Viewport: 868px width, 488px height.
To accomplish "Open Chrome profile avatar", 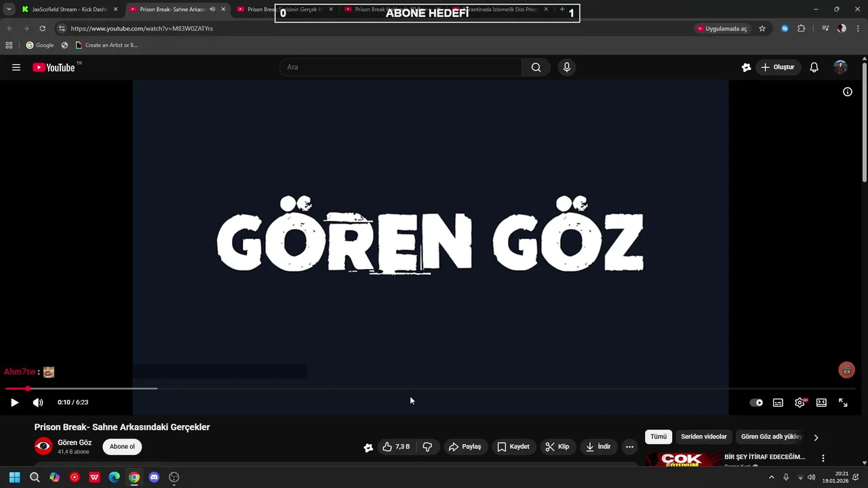I will pyautogui.click(x=842, y=28).
